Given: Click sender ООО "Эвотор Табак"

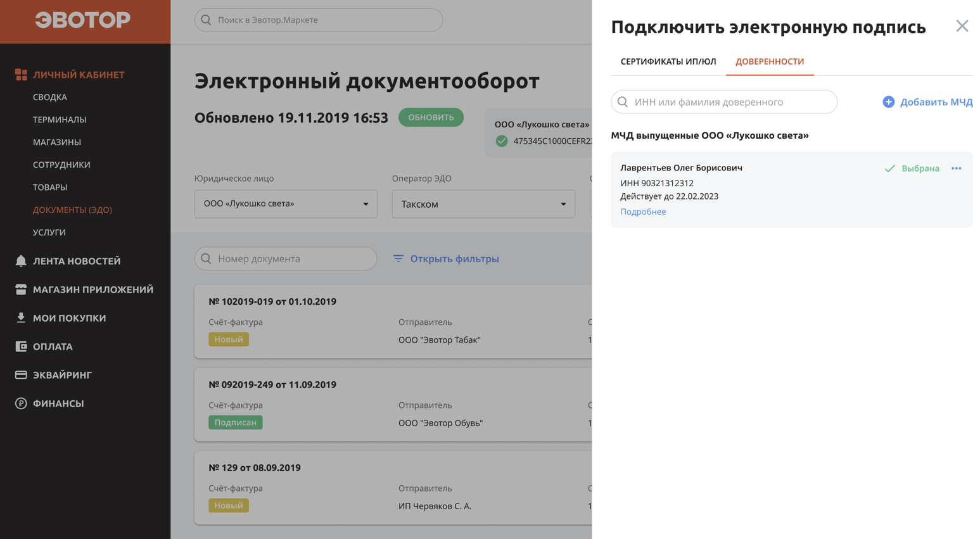Looking at the screenshot, I should [x=440, y=340].
